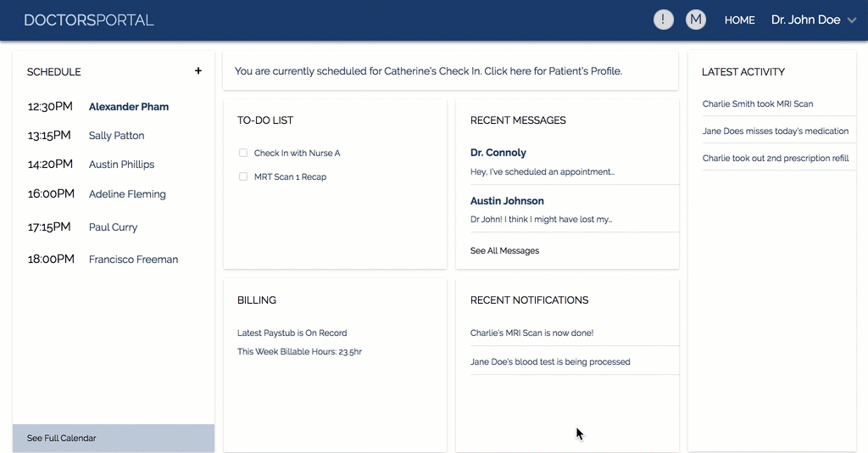Image resolution: width=868 pixels, height=453 pixels.
Task: Click 'Latest Paystub is On Record'
Action: pos(292,333)
